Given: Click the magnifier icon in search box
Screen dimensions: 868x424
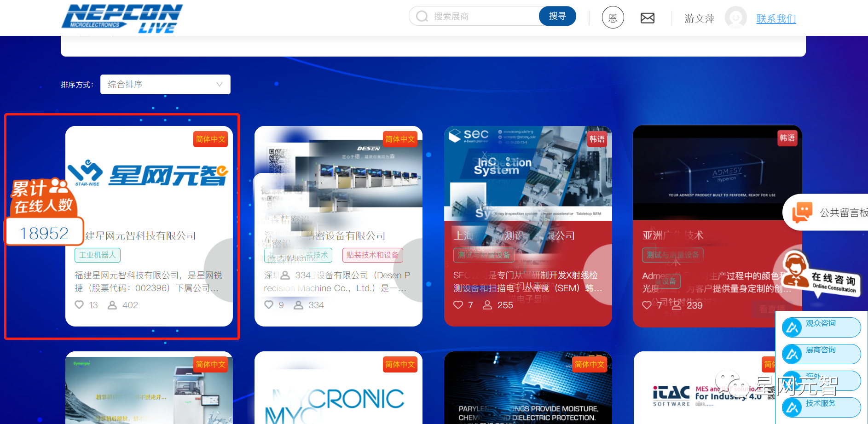Looking at the screenshot, I should tap(422, 17).
